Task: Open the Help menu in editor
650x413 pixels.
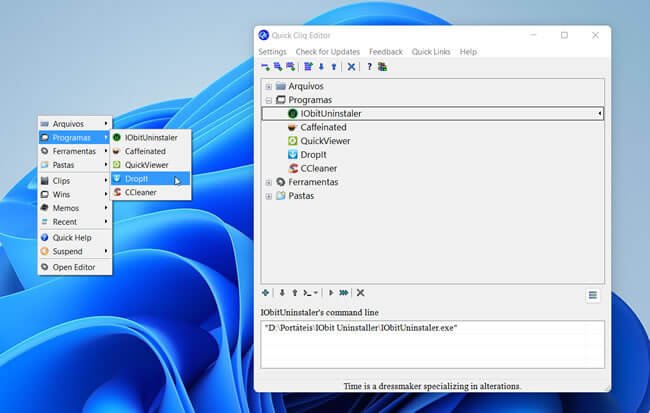Action: tap(468, 52)
